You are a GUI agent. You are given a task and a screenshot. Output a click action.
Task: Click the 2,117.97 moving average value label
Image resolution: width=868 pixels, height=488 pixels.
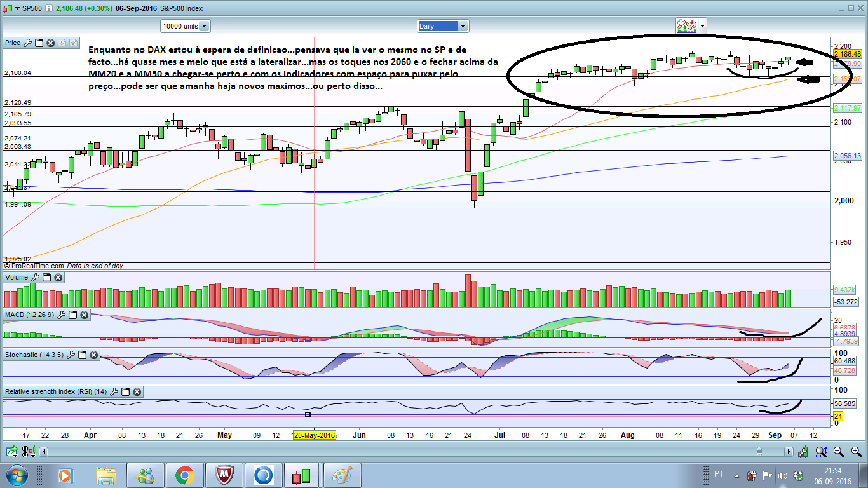pos(848,107)
